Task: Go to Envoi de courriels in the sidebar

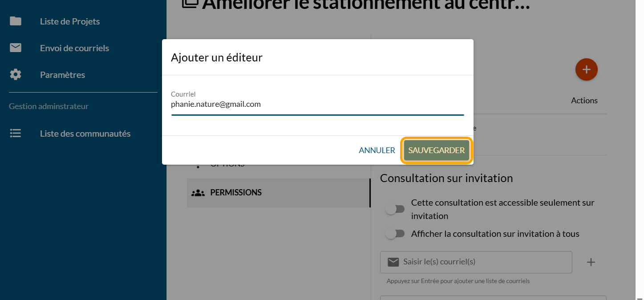Action: coord(74,48)
